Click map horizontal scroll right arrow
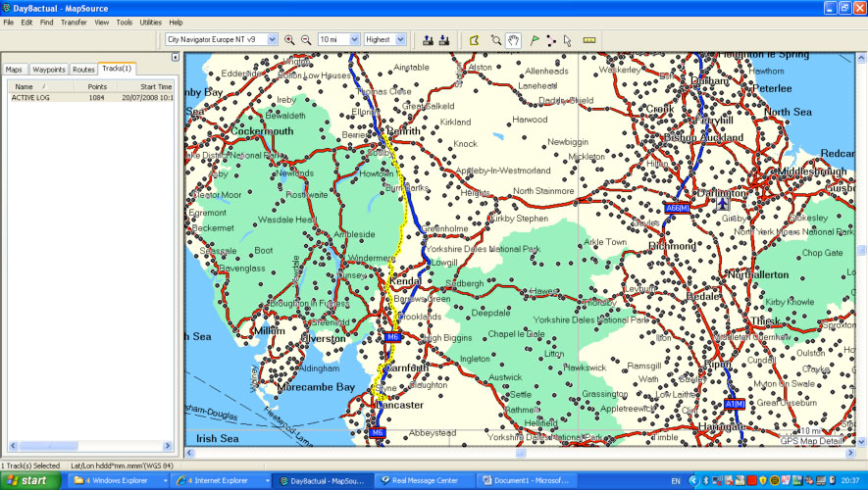This screenshot has width=868, height=490. 851,453
